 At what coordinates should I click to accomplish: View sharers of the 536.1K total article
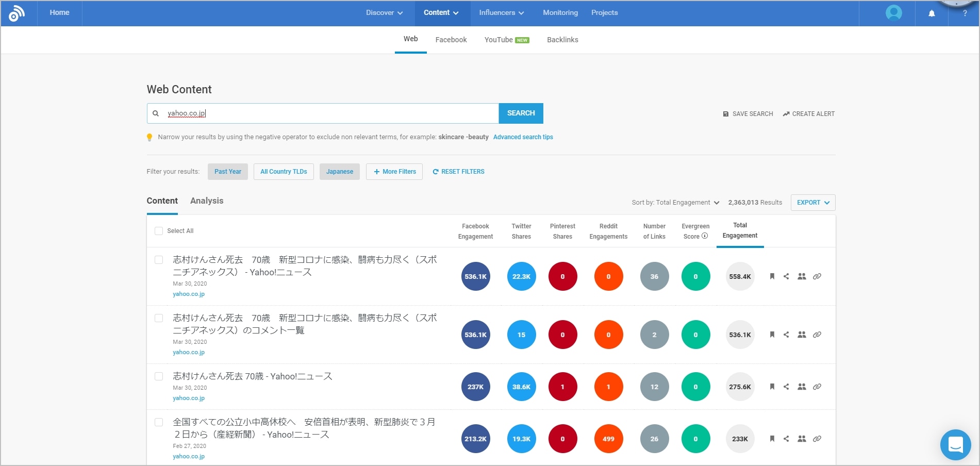(802, 335)
